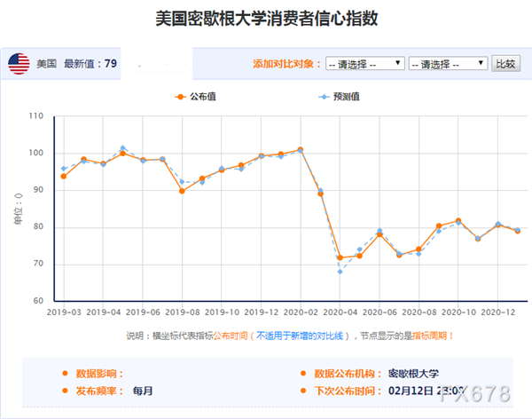
Task: Toggle the 公布值 legend series
Action: click(195, 97)
